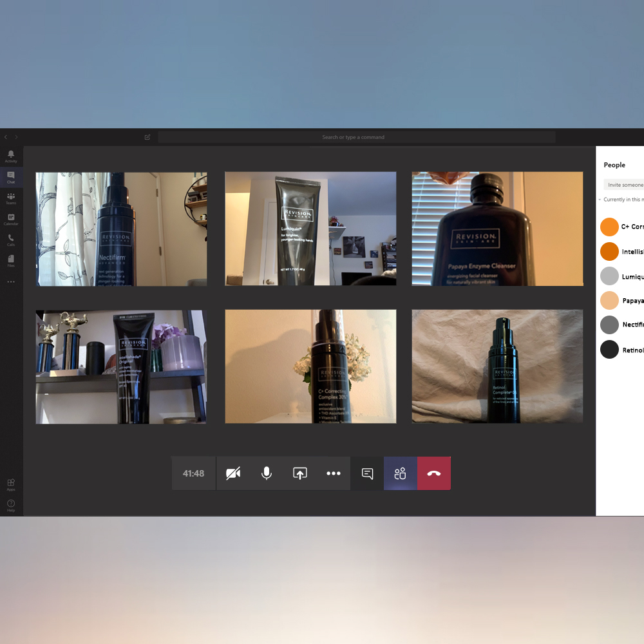Open the share screen tray
Image resolution: width=644 pixels, height=644 pixels.
pos(300,473)
